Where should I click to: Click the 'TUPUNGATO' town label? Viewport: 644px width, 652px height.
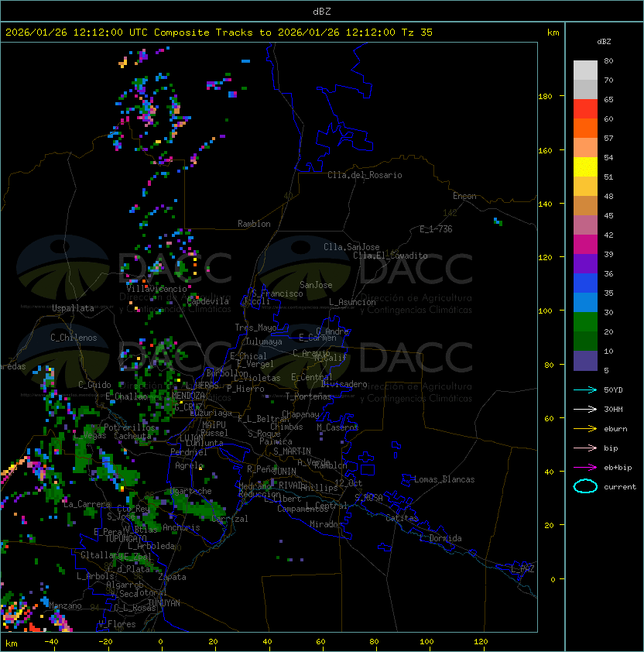[x=126, y=538]
